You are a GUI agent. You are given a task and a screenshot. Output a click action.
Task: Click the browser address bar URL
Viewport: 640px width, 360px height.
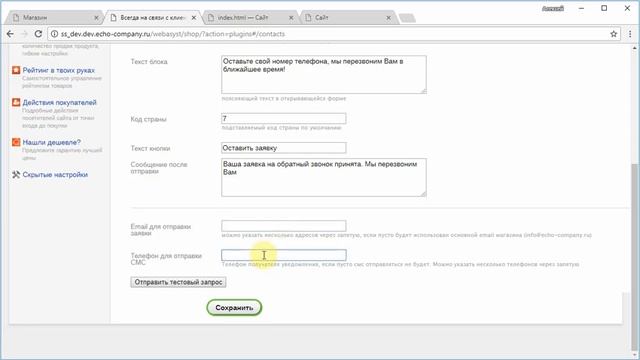point(173,34)
